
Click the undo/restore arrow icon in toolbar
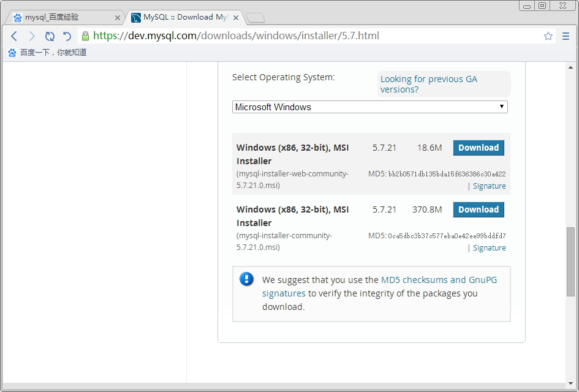(67, 36)
